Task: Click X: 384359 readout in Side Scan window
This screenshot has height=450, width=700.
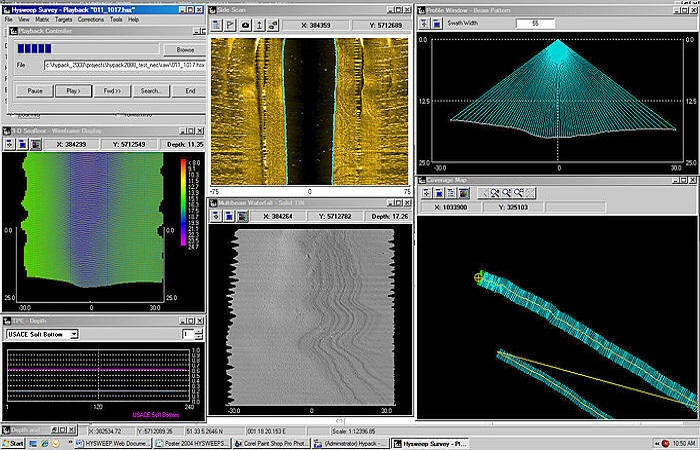Action: coord(316,25)
